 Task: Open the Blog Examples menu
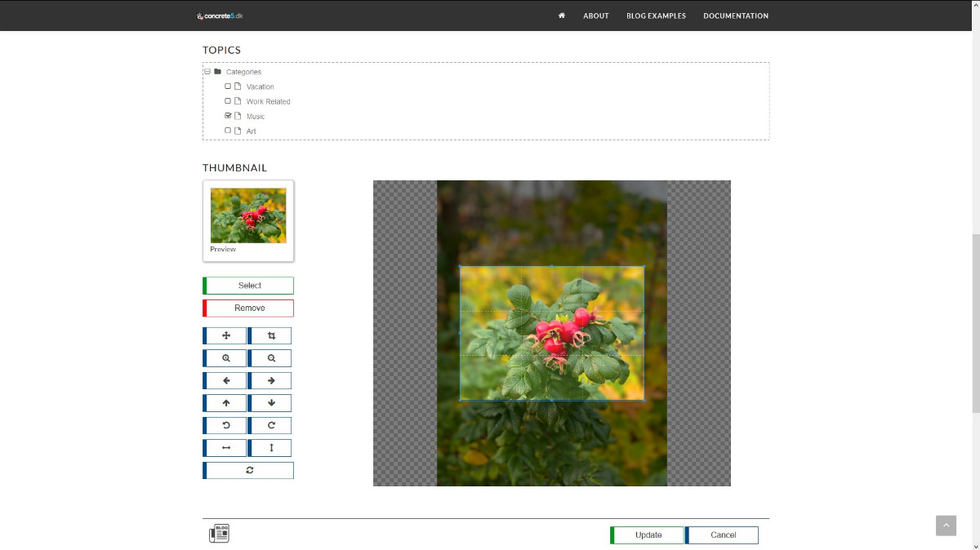point(656,16)
